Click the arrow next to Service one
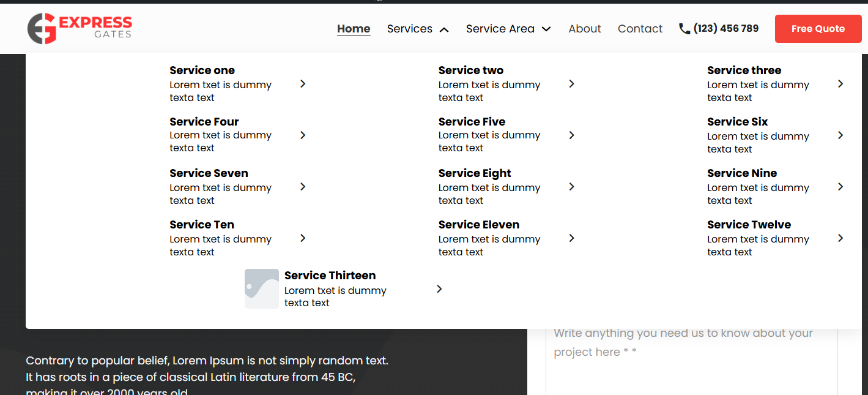 tap(303, 84)
